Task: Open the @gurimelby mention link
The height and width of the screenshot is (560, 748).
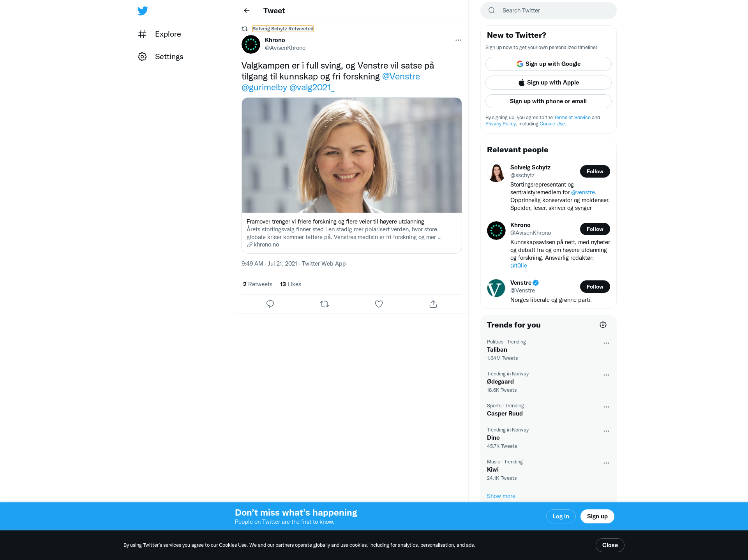Action: point(264,87)
